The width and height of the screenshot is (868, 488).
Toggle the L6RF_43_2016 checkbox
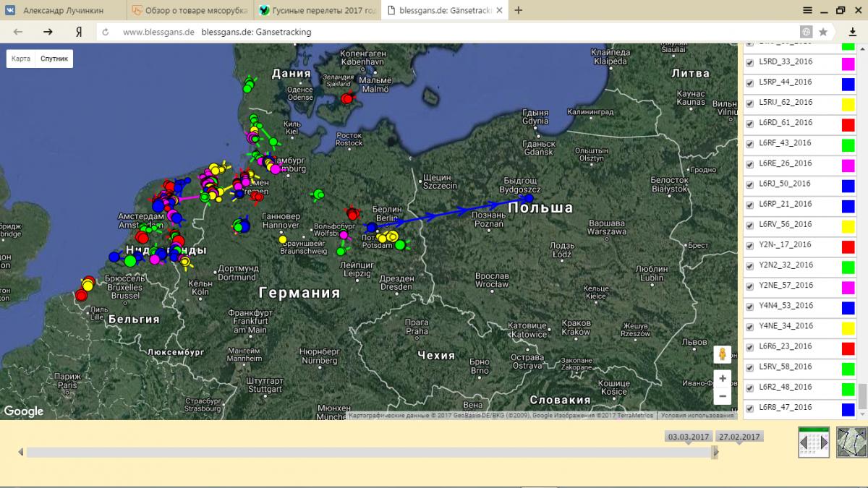pyautogui.click(x=749, y=143)
